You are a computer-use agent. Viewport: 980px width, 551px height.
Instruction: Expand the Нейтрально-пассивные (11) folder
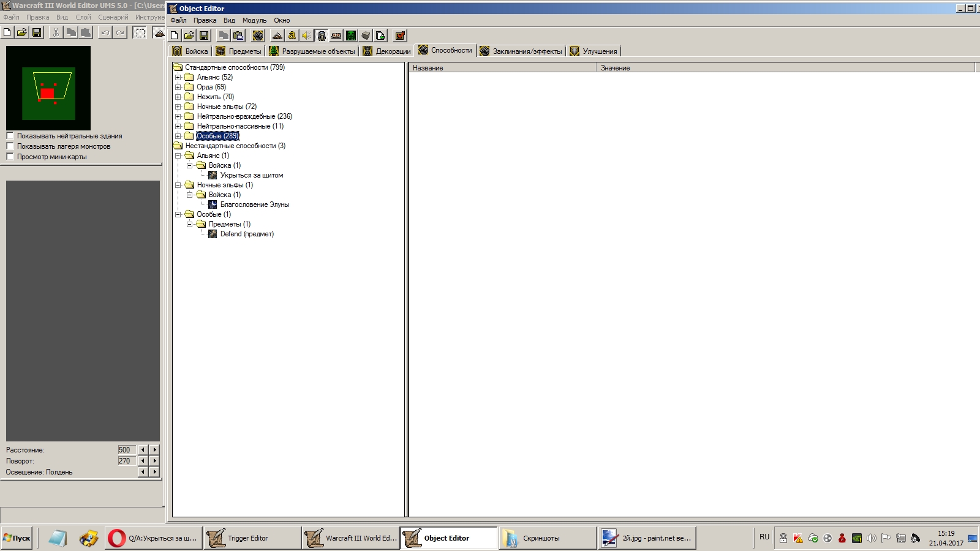click(178, 126)
